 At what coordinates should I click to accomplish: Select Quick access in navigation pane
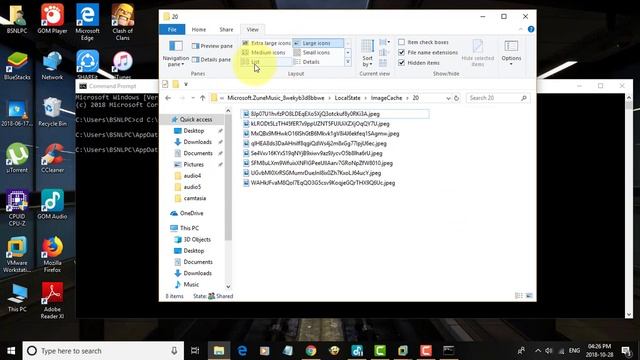click(x=192, y=120)
